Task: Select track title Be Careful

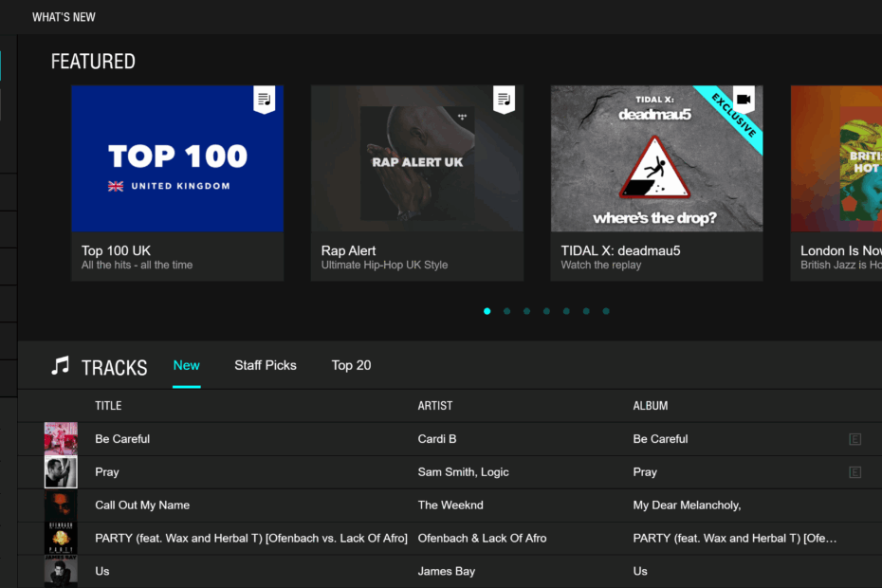Action: [x=122, y=439]
